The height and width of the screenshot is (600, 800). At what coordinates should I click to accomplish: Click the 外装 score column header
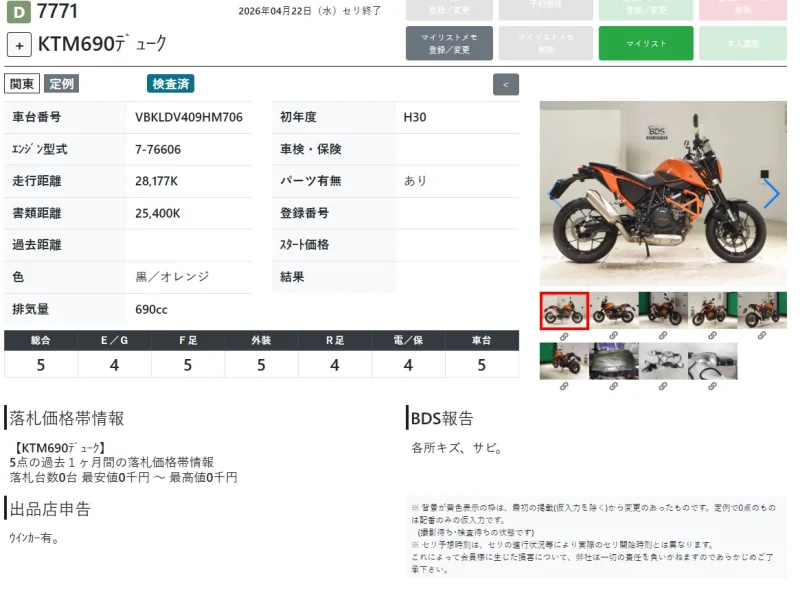(261, 340)
